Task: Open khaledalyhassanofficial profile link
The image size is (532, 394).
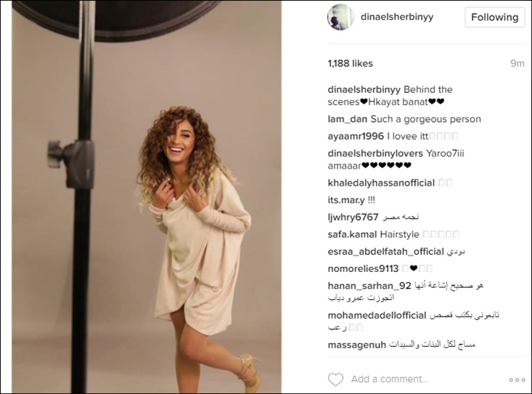Action: click(381, 183)
